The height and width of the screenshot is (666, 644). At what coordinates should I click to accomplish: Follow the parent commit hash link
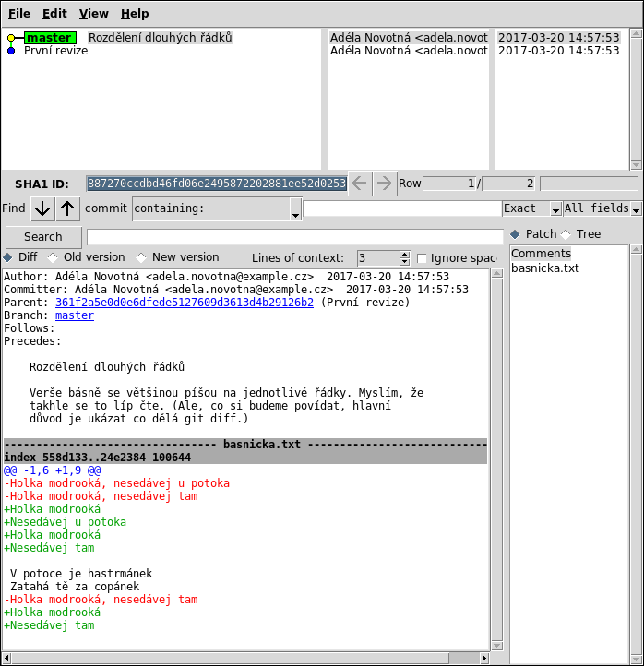click(x=184, y=303)
